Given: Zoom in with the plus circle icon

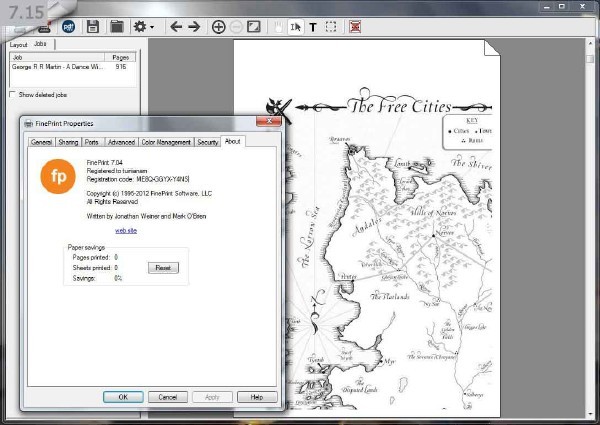Looking at the screenshot, I should pyautogui.click(x=218, y=27).
